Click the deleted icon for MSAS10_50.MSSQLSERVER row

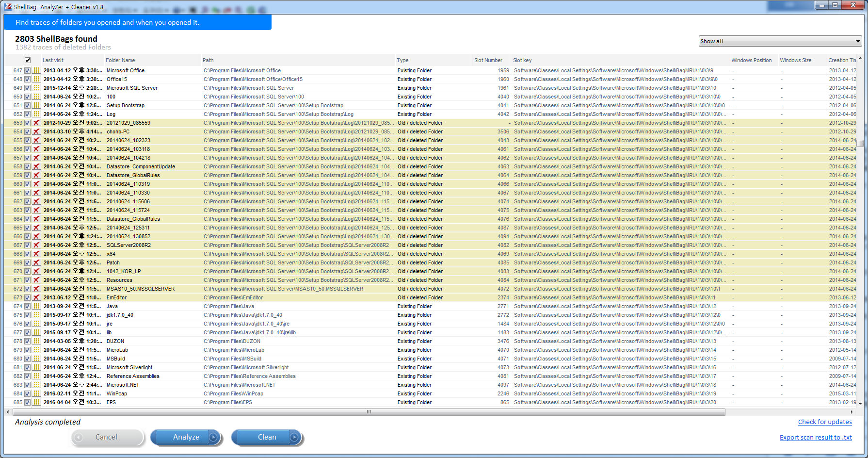pyautogui.click(x=37, y=289)
